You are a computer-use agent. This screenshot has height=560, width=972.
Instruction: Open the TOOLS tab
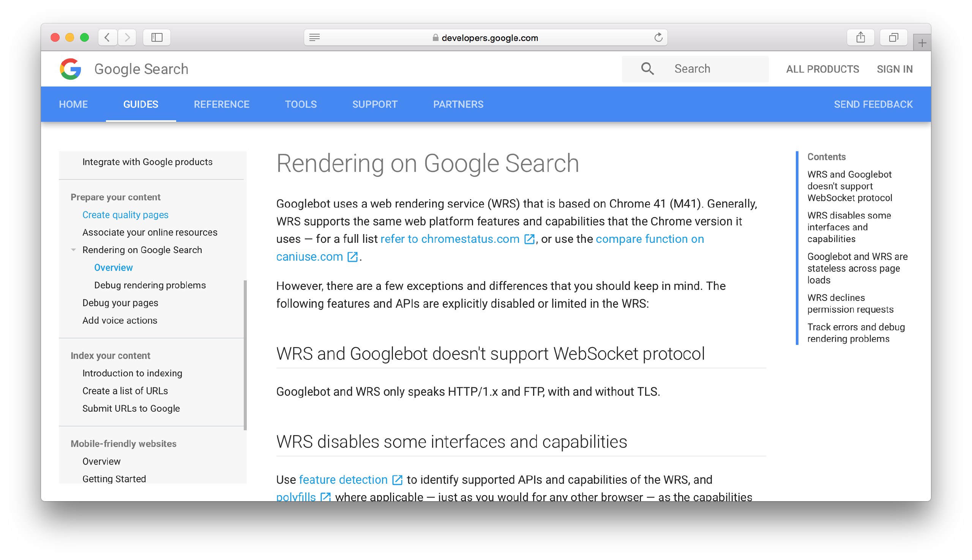coord(301,104)
